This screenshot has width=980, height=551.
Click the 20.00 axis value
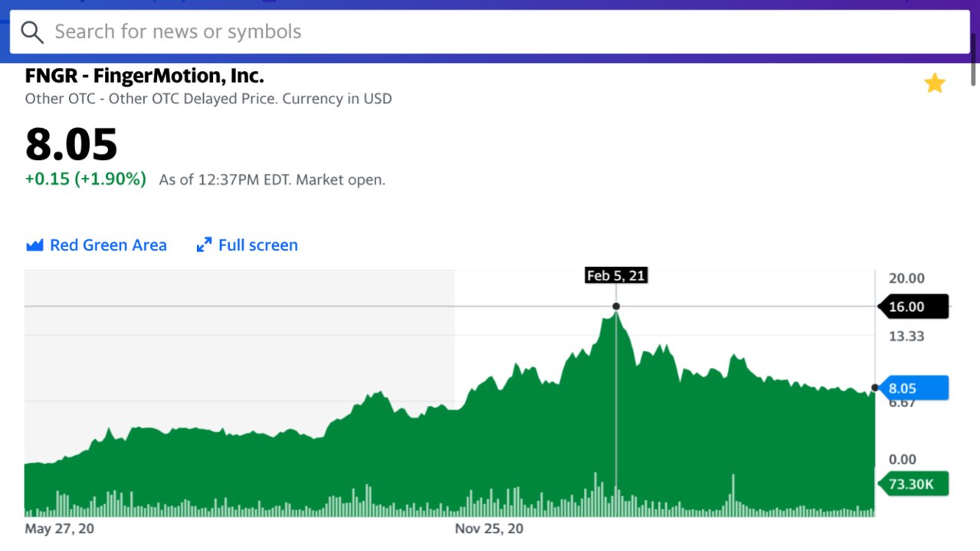906,278
